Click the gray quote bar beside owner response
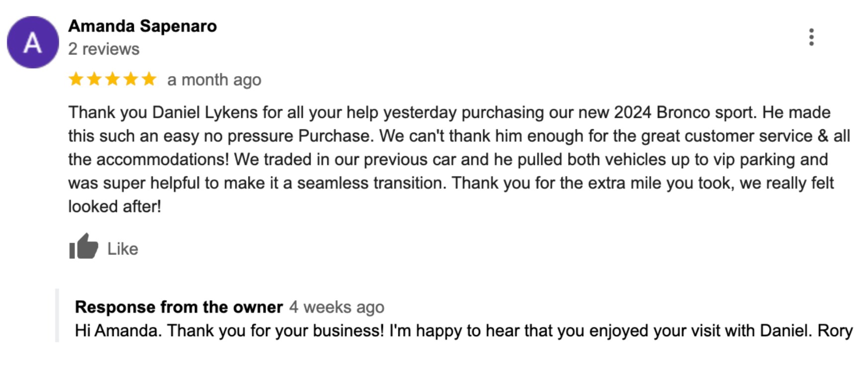The image size is (868, 365). (x=57, y=315)
